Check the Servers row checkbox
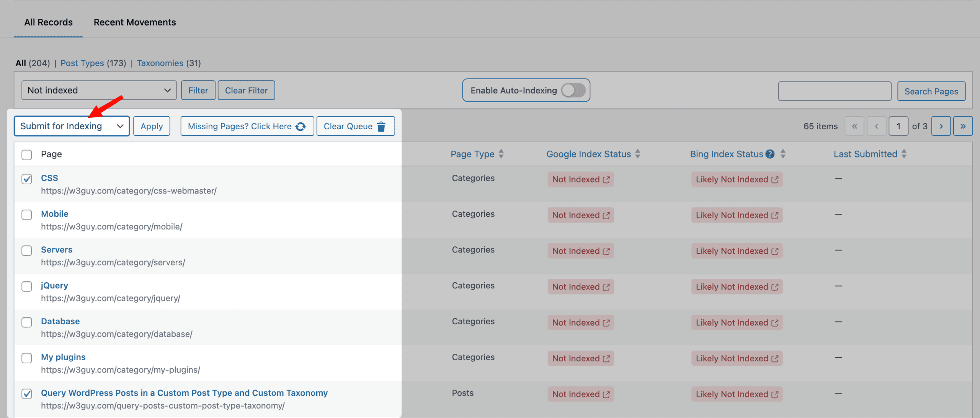 (27, 251)
